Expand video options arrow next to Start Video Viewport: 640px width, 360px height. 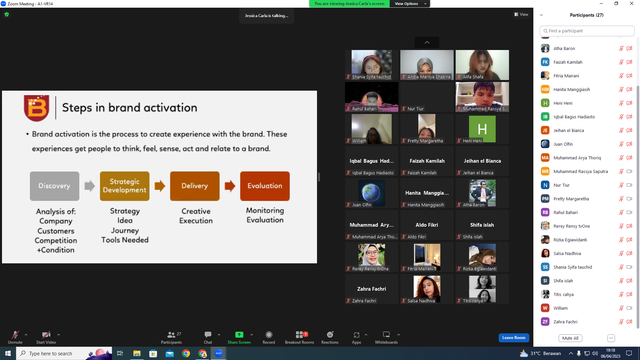click(58, 335)
